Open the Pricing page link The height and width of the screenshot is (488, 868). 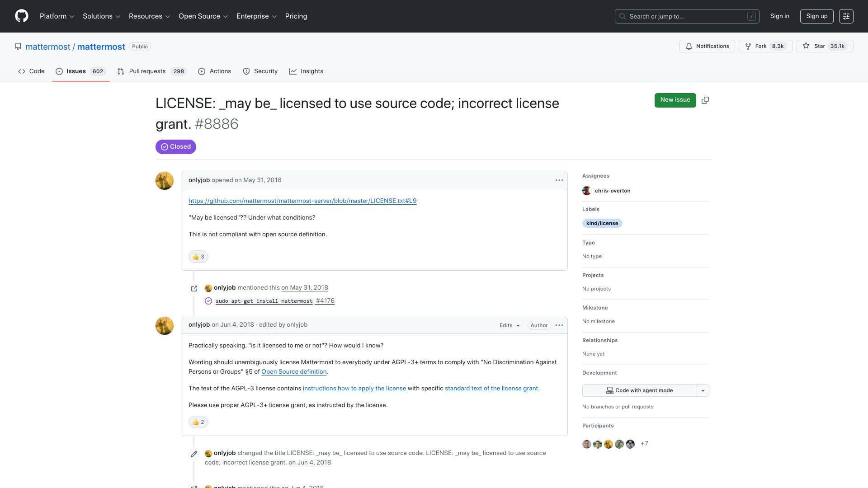[296, 16]
